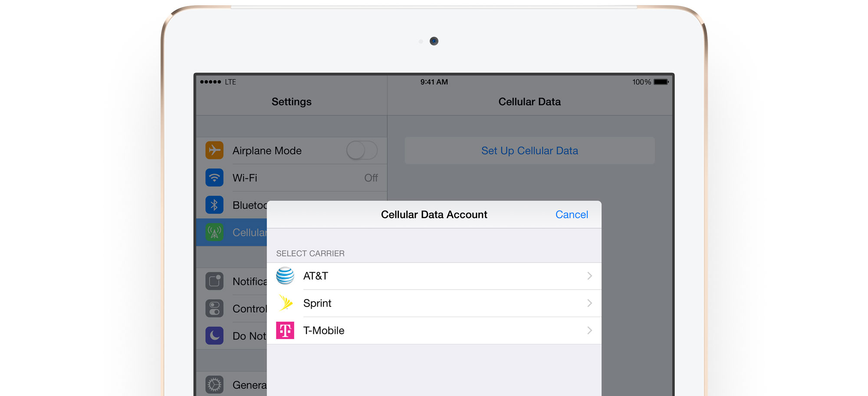
Task: Tap the Do Not Disturb moon icon
Action: [x=214, y=336]
